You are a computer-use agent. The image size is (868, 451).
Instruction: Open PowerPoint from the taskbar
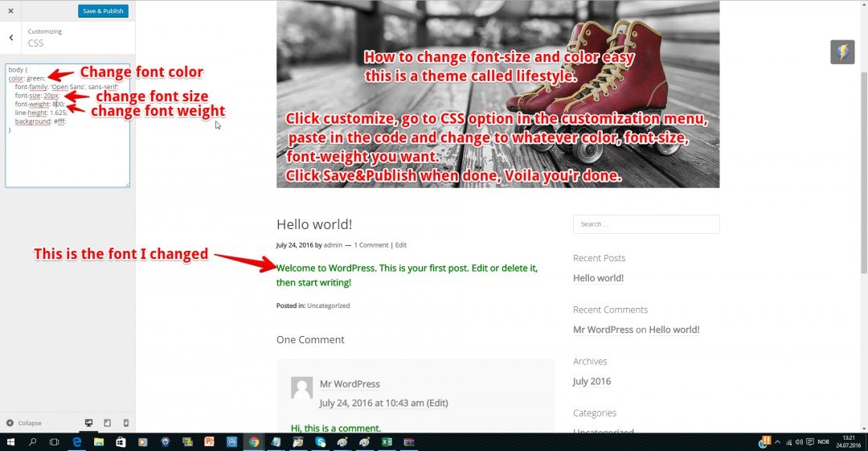click(209, 441)
